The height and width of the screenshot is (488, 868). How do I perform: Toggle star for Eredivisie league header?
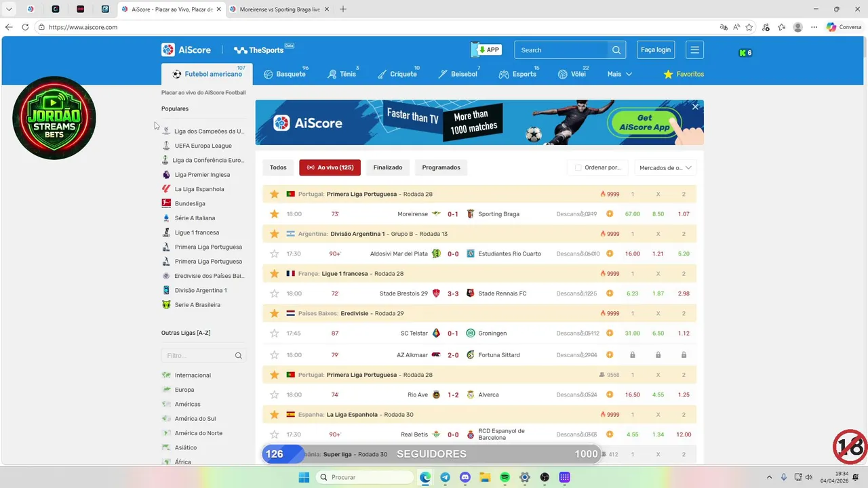[x=274, y=313]
